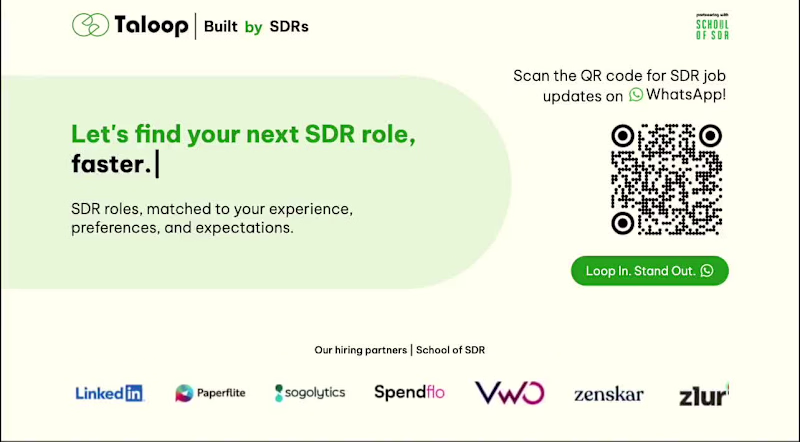
Task: Click the WhatsApp icon in the heading
Action: tap(636, 95)
